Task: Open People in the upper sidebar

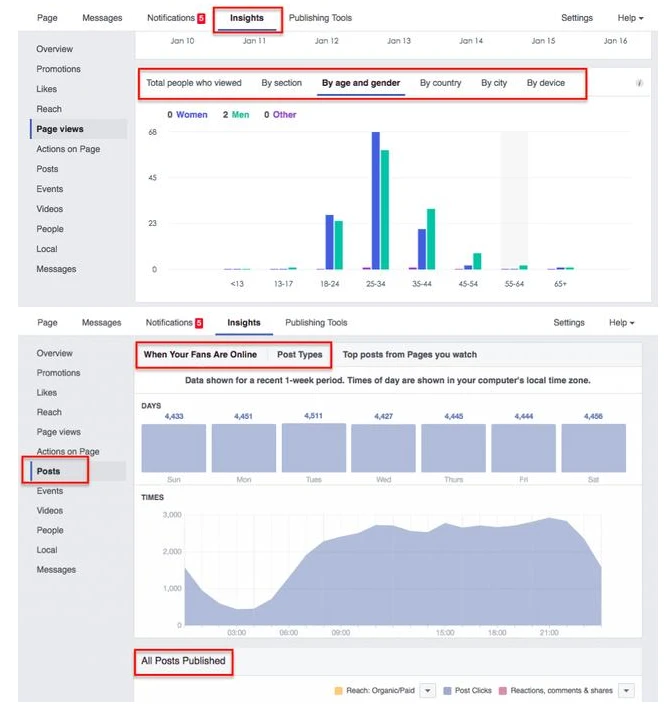Action: coord(50,229)
